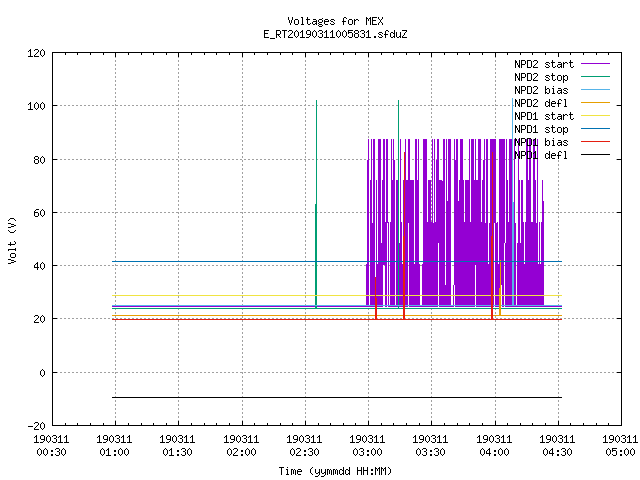Click the 'NPD1 defl' legend label
640x480 pixels.
541,156
